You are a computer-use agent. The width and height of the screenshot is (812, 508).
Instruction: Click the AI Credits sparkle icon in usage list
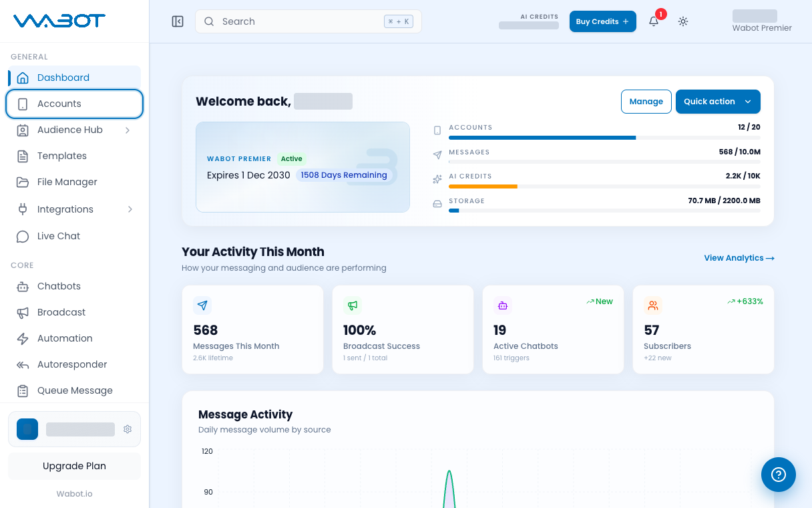(437, 179)
